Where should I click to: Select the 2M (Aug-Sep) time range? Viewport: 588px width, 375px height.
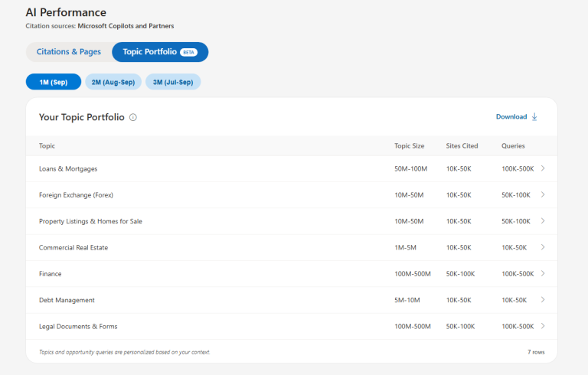click(x=113, y=82)
